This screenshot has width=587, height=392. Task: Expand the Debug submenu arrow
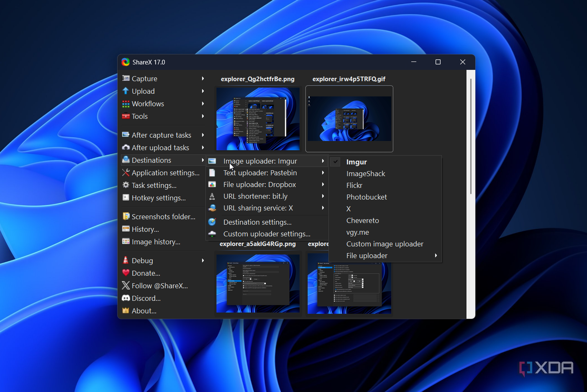coord(203,260)
